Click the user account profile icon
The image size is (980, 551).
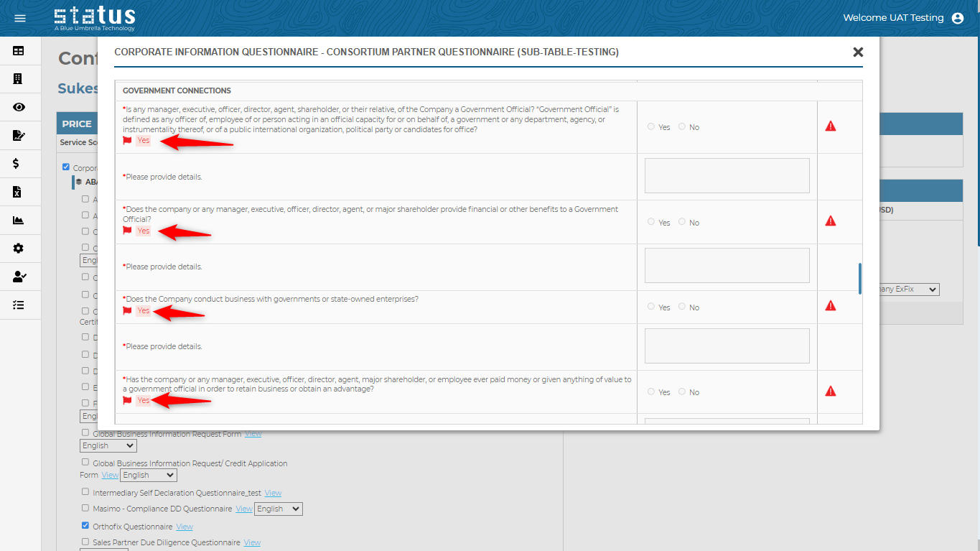tap(957, 18)
